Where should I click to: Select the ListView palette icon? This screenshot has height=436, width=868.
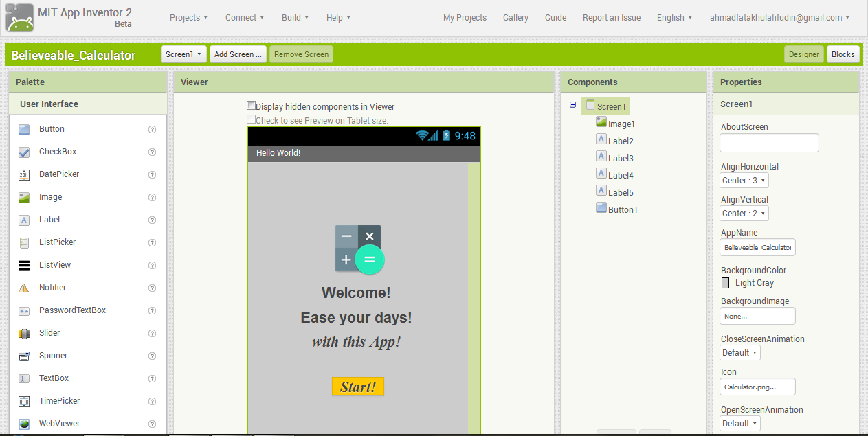point(24,265)
